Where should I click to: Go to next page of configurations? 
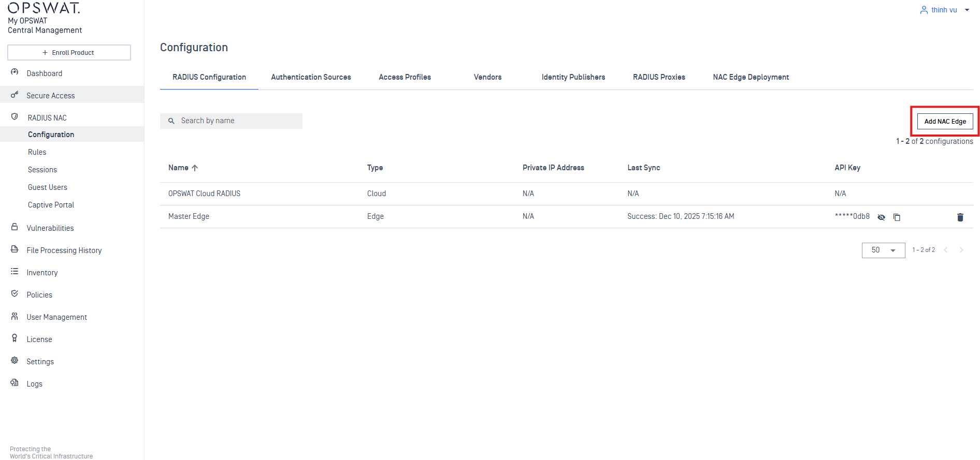click(x=961, y=250)
